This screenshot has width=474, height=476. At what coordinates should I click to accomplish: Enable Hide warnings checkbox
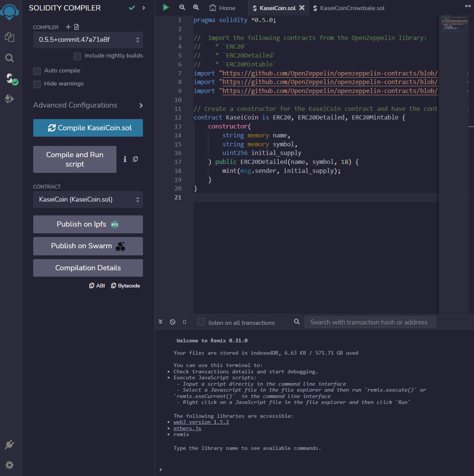coord(37,84)
